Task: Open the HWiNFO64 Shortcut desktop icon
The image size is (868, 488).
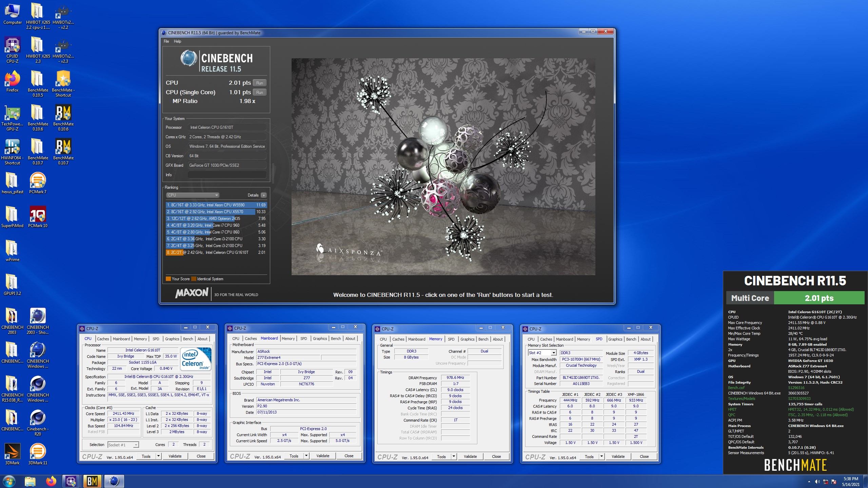Action: click(12, 152)
